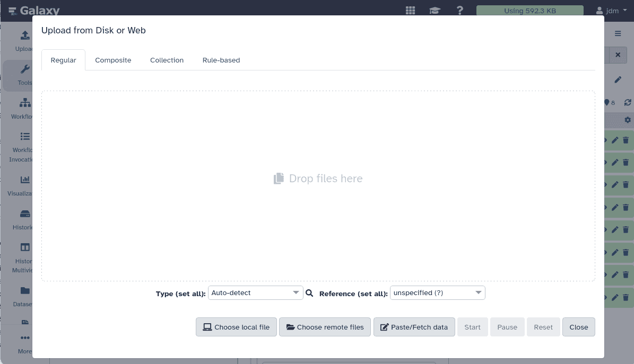634x364 pixels.
Task: Open the Reference unspecified dropdown
Action: [x=437, y=292]
